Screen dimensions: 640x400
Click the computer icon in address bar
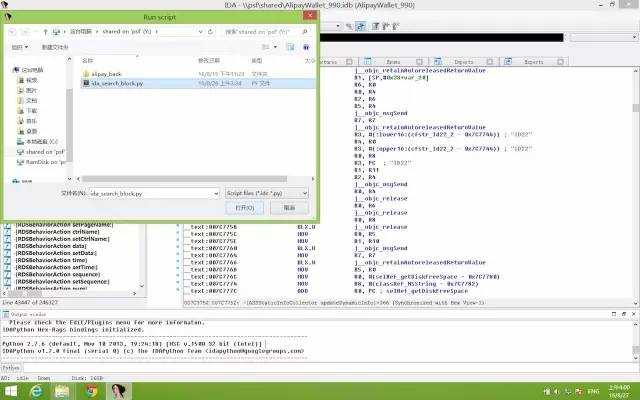coord(56,31)
